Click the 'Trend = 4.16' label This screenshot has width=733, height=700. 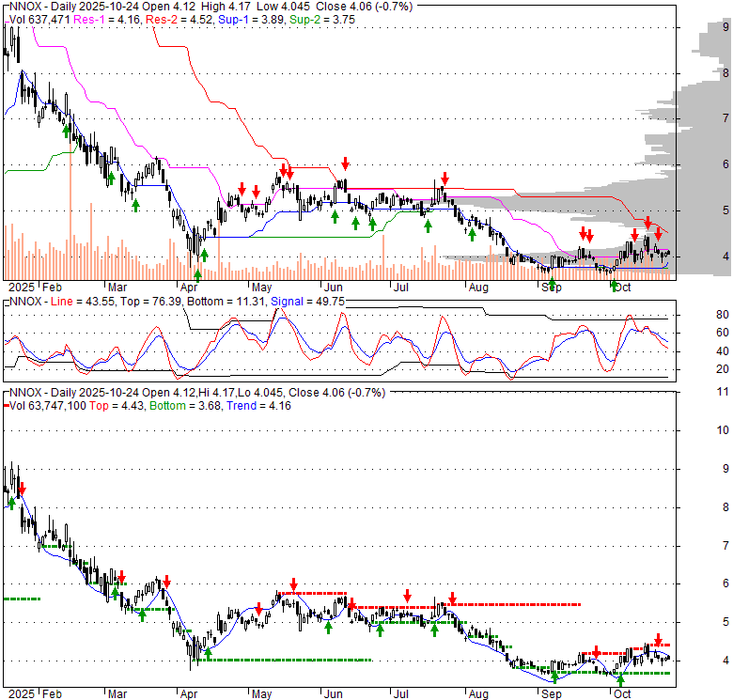tap(258, 406)
